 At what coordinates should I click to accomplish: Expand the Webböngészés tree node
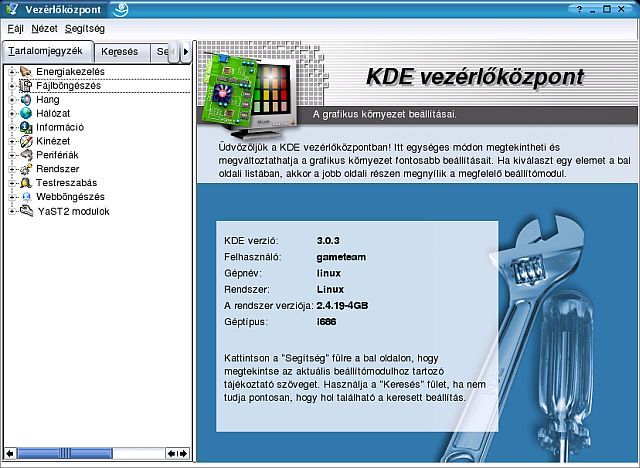pyautogui.click(x=11, y=197)
